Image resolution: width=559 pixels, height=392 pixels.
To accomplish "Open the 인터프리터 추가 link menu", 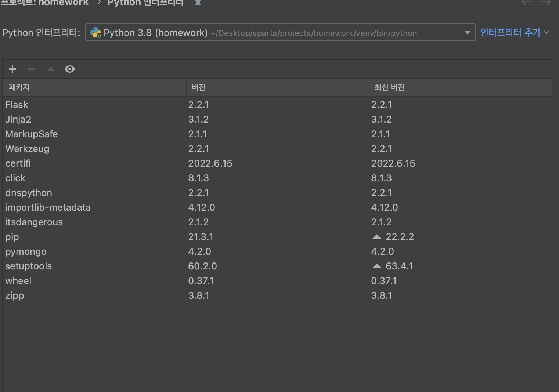I will pos(515,33).
